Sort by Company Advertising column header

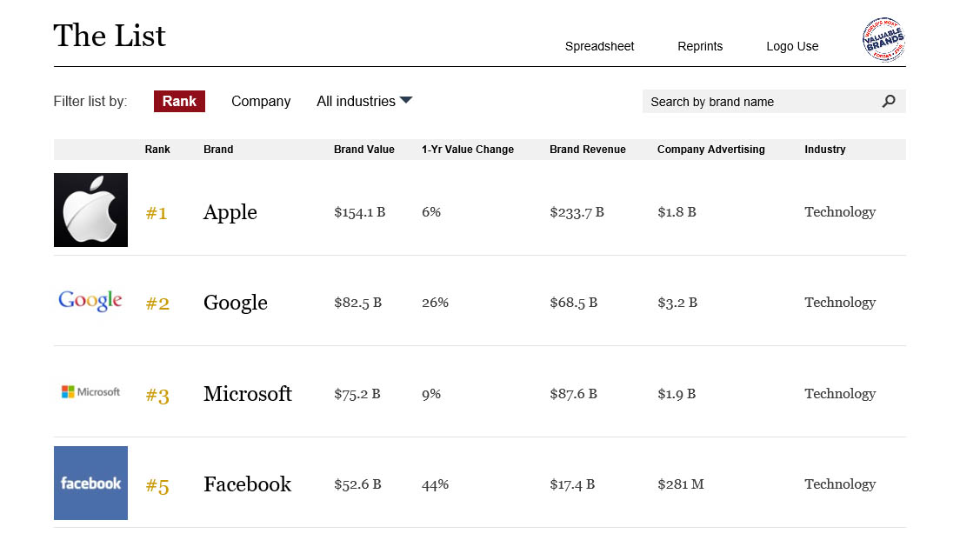pos(710,150)
